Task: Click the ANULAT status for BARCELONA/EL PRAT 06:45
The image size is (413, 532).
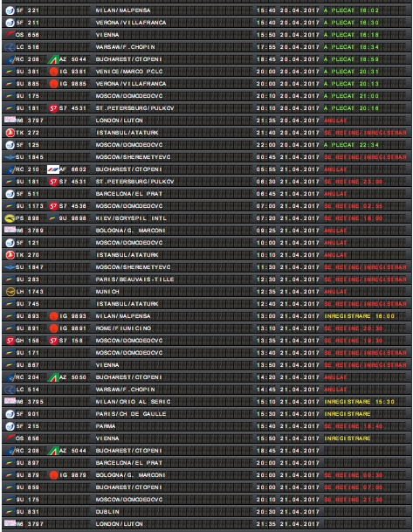Action: click(335, 194)
